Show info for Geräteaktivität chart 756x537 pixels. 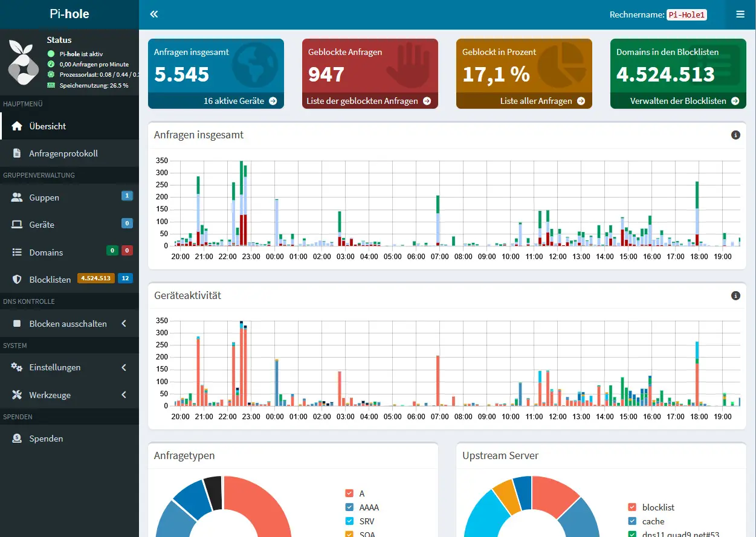click(x=735, y=296)
